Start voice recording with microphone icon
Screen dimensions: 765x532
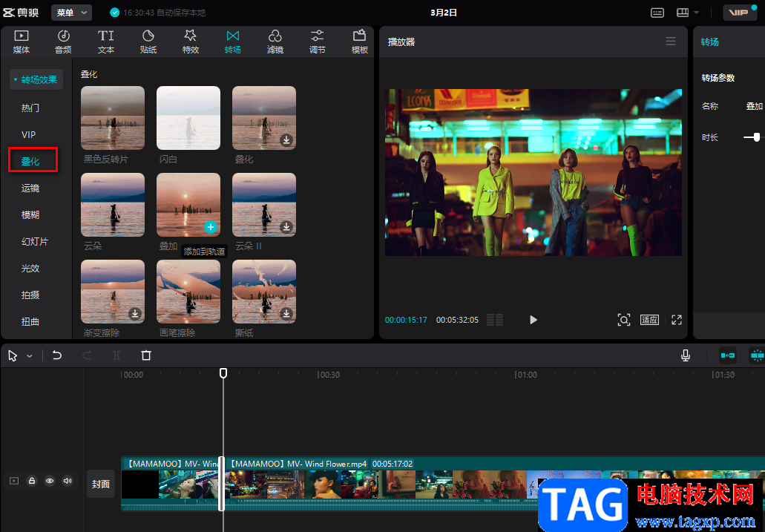[x=686, y=355]
